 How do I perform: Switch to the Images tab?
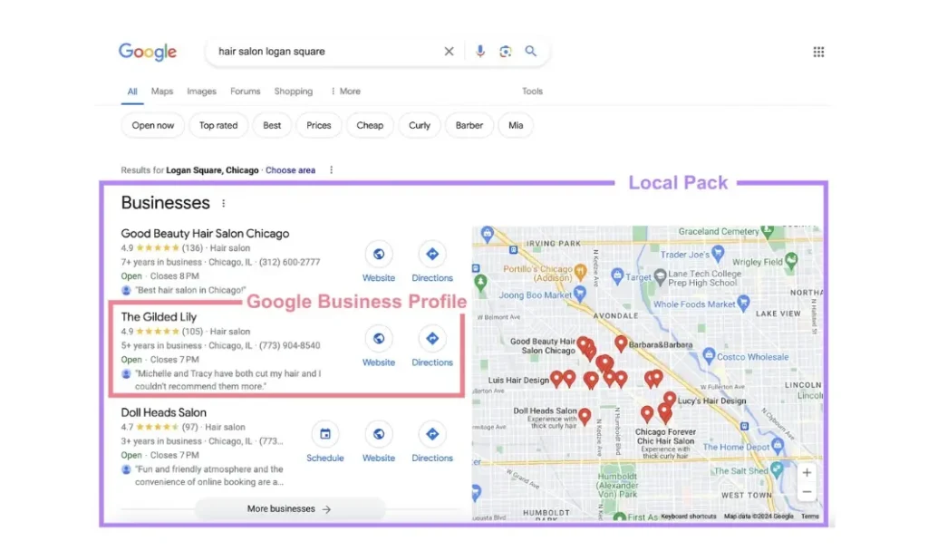pyautogui.click(x=201, y=92)
